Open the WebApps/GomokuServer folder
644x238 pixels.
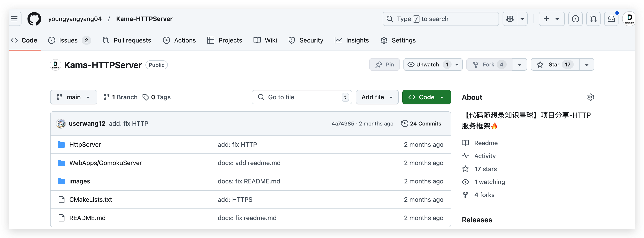[x=105, y=163]
